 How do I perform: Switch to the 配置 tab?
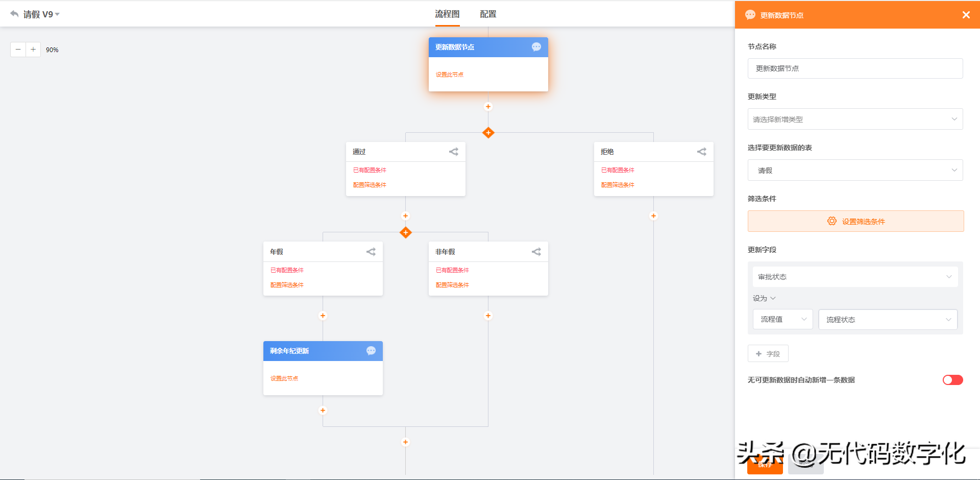(x=488, y=14)
